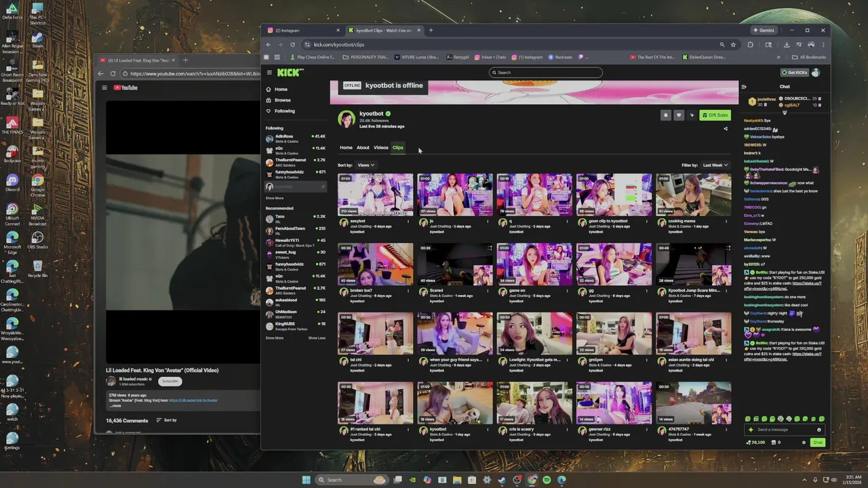Open Microsoft Edge in the taskbar
The width and height of the screenshot is (868, 488).
coord(561,480)
